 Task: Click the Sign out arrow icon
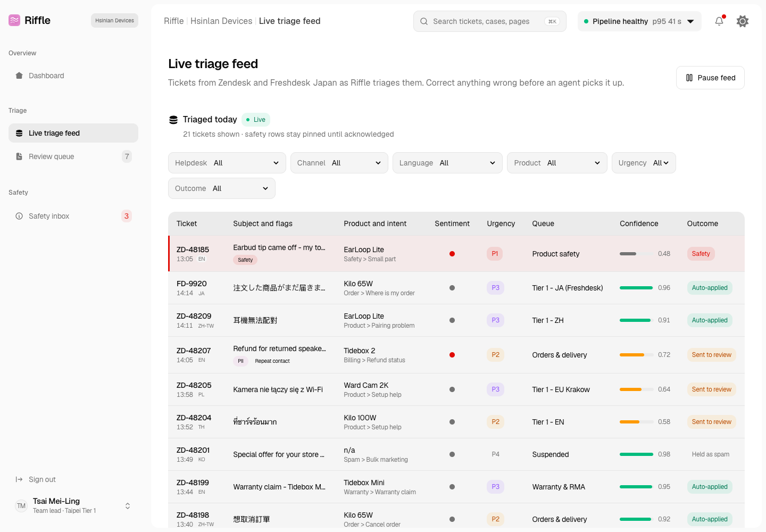[x=19, y=479]
